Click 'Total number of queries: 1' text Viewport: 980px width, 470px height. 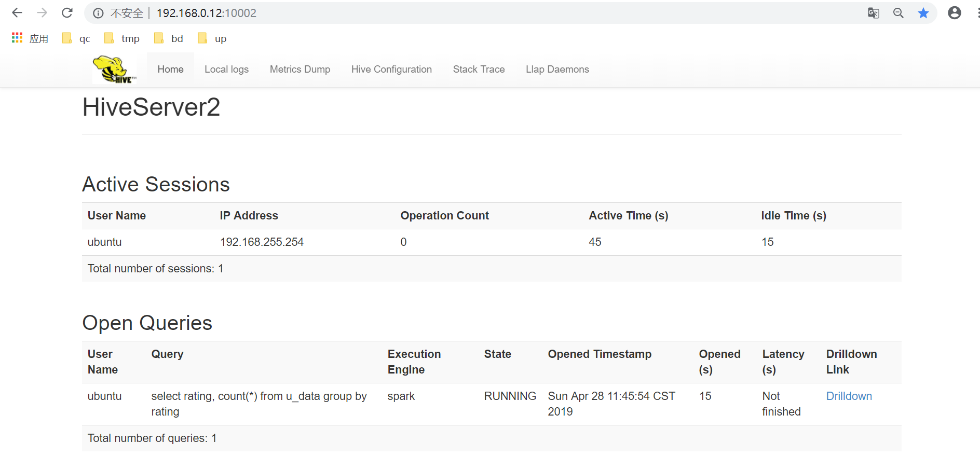coord(152,438)
